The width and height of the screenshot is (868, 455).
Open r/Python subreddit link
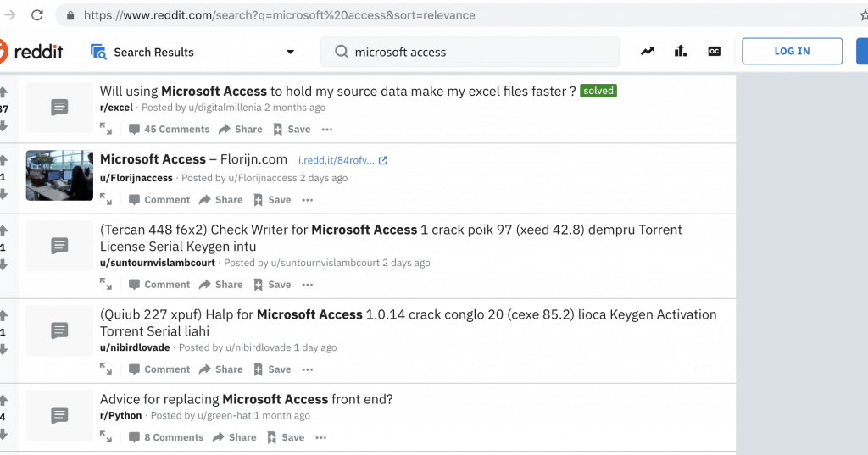(x=121, y=415)
